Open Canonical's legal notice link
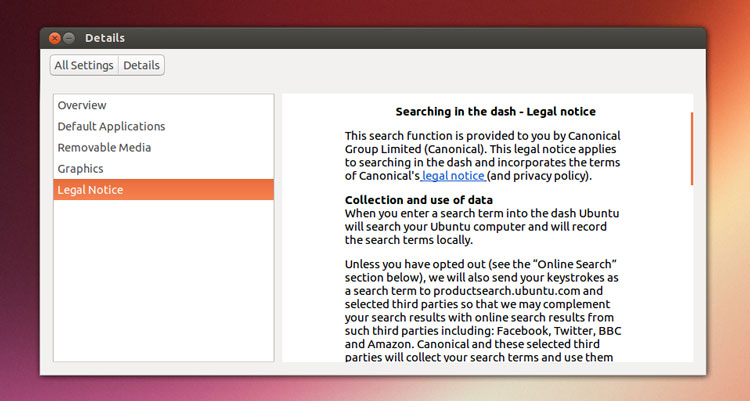The width and height of the screenshot is (750, 401). (x=454, y=176)
